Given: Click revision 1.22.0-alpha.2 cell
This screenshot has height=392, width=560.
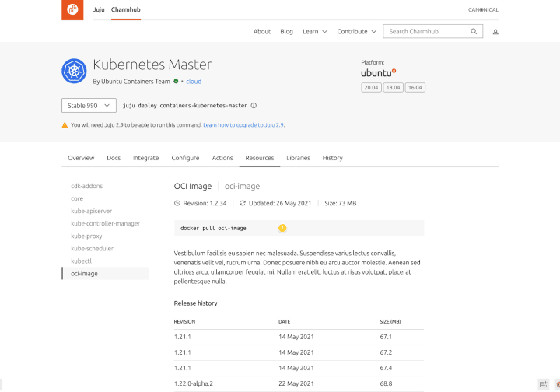Looking at the screenshot, I should [193, 383].
